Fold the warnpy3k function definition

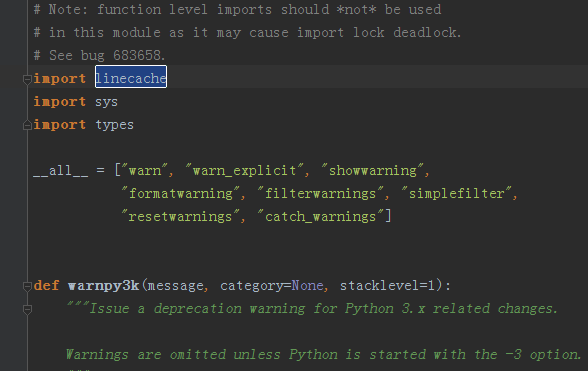pos(27,287)
